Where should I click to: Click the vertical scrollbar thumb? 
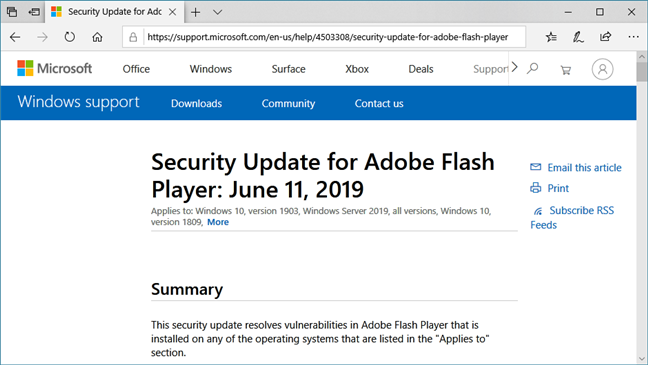coord(642,72)
